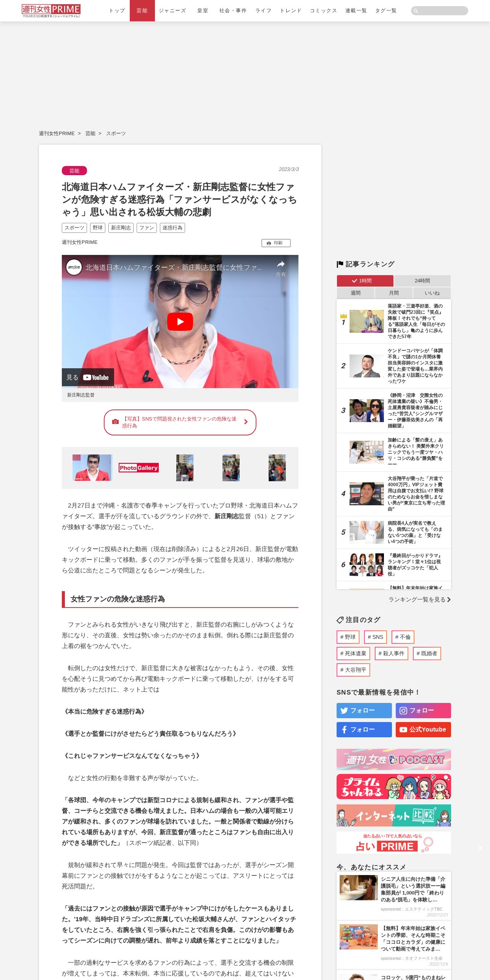Open the 皇室 menu item
The width and height of the screenshot is (490, 980).
coord(203,11)
